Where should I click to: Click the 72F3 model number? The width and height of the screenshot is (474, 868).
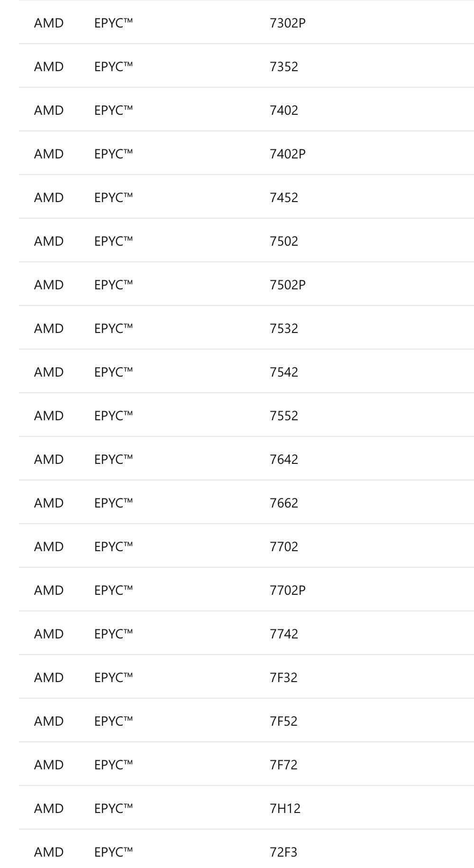point(283,852)
